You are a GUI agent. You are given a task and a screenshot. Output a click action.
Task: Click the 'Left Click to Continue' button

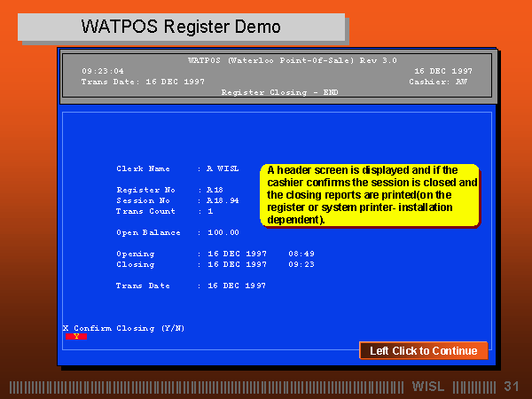pos(423,350)
